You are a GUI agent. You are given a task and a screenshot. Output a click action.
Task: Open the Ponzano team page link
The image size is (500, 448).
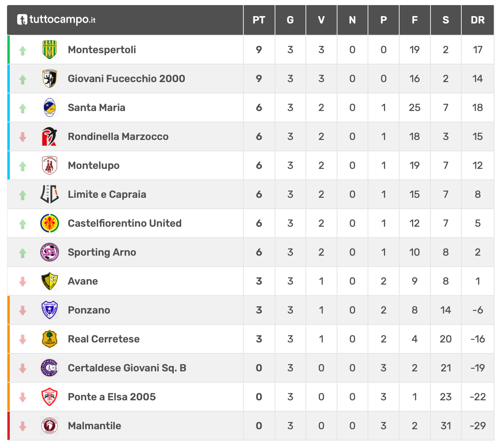point(89,310)
